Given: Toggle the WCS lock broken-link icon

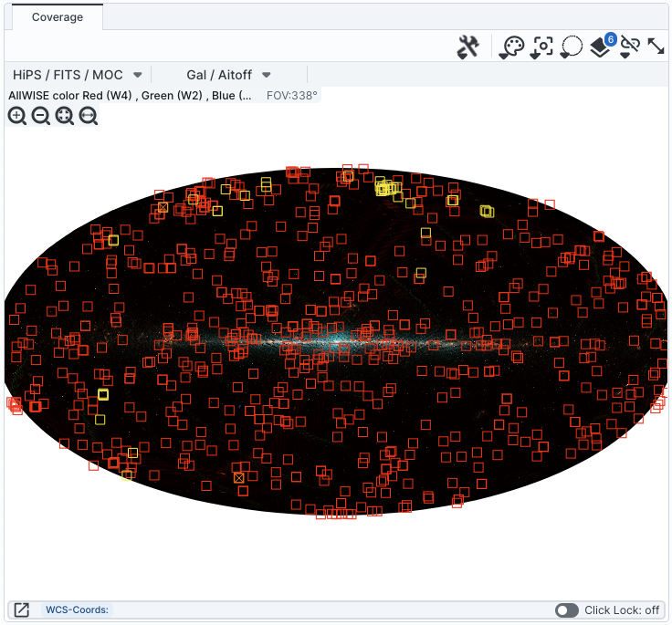Looking at the screenshot, I should click(x=630, y=47).
